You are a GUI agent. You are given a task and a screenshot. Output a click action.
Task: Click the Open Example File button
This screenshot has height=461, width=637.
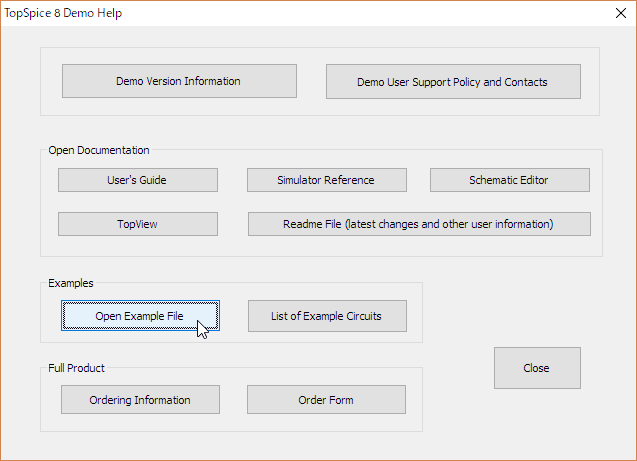[x=141, y=316]
